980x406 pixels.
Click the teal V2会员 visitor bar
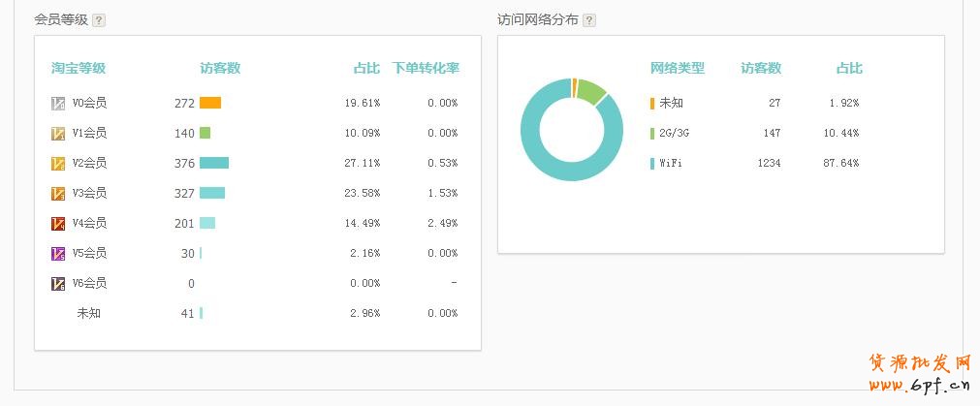click(x=214, y=163)
